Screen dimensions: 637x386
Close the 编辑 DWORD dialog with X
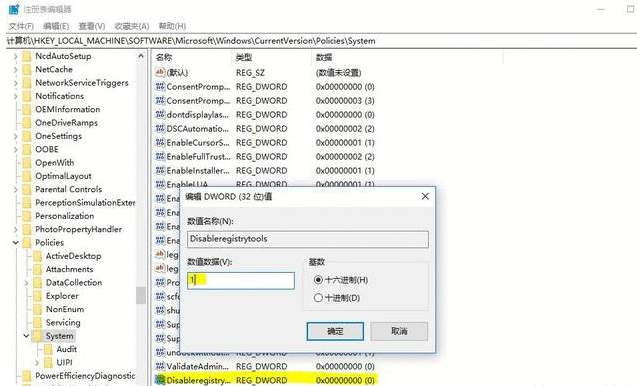(x=425, y=196)
